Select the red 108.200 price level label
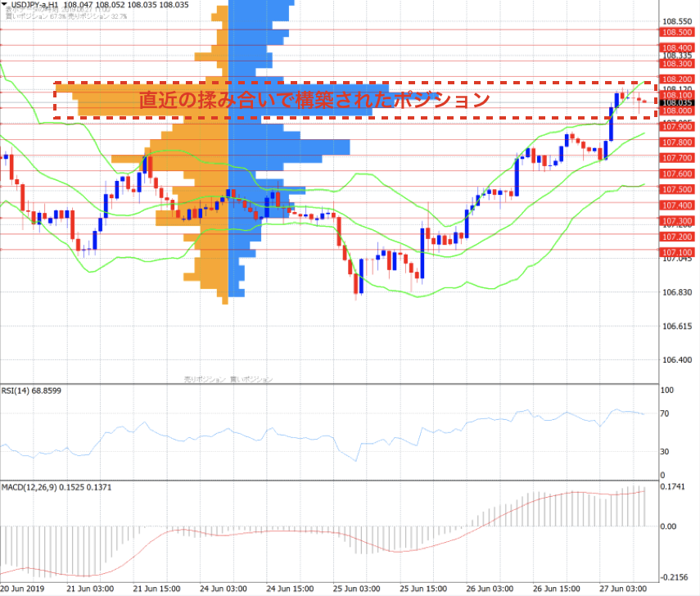Viewport: 700px width, 596px height. pos(677,79)
